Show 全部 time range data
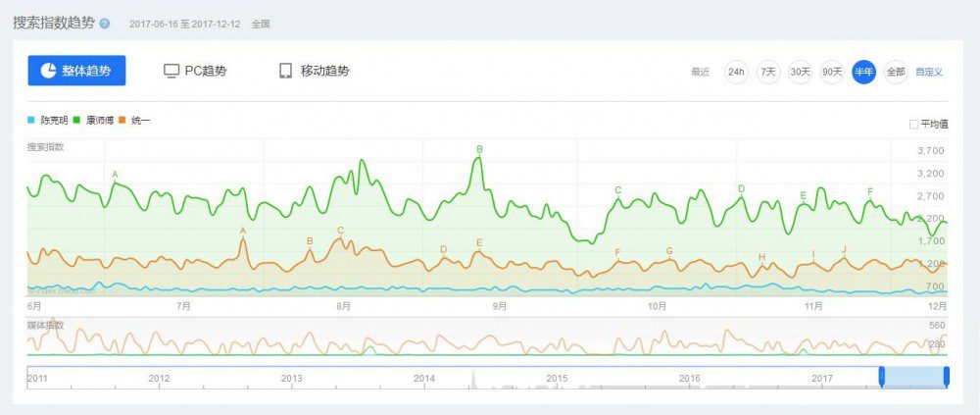The width and height of the screenshot is (980, 415). pyautogui.click(x=895, y=72)
